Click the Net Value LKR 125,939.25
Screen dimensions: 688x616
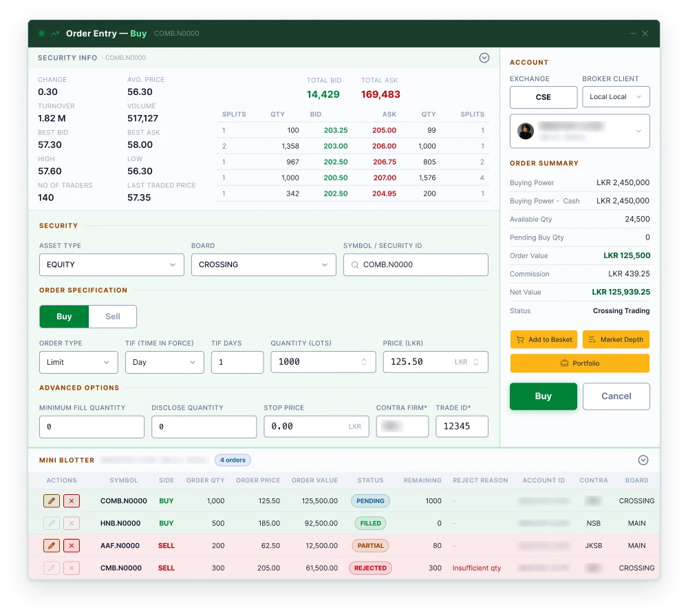[x=621, y=292]
